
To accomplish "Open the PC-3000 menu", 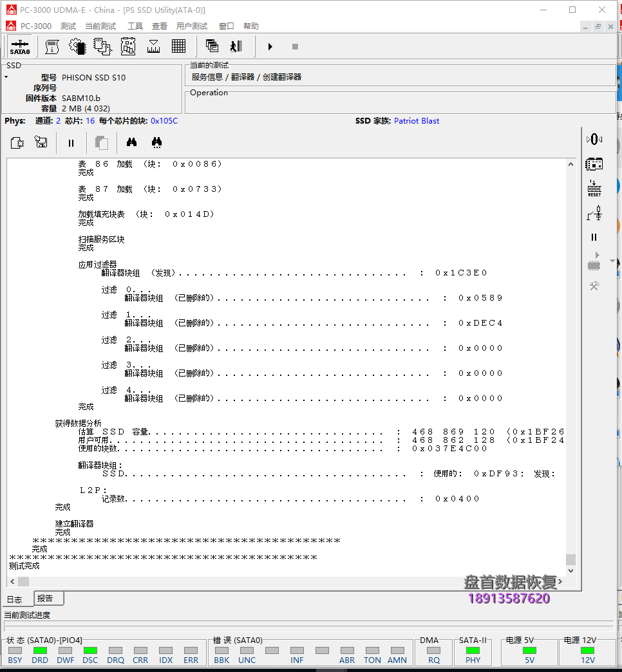I will click(35, 26).
